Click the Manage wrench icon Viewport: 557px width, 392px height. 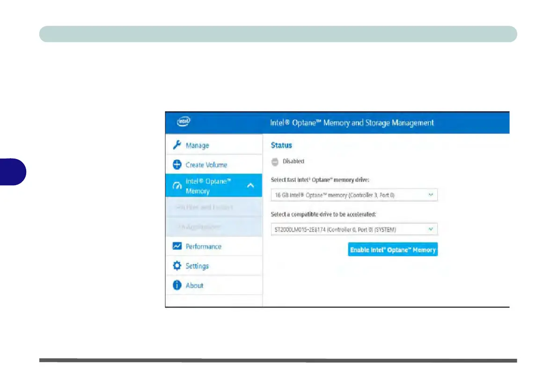pos(177,145)
